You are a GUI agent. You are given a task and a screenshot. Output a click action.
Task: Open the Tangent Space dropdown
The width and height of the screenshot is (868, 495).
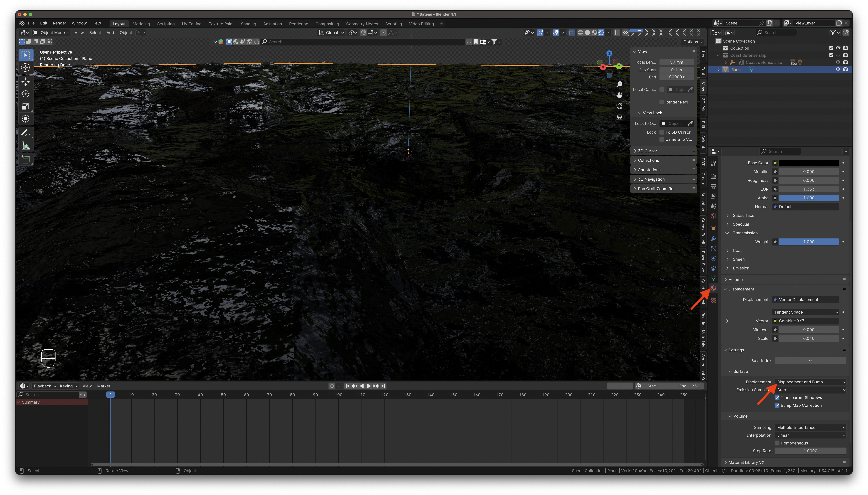(x=805, y=312)
